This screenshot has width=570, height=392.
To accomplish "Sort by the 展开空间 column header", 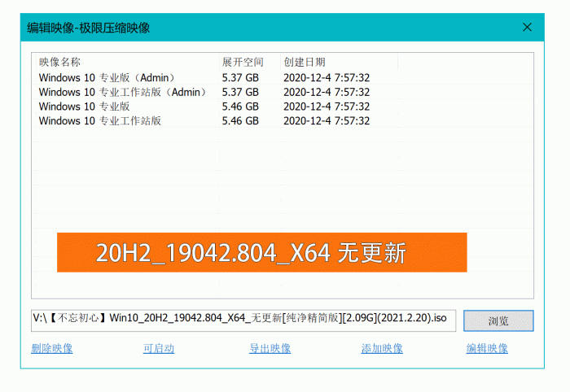I will tap(243, 62).
